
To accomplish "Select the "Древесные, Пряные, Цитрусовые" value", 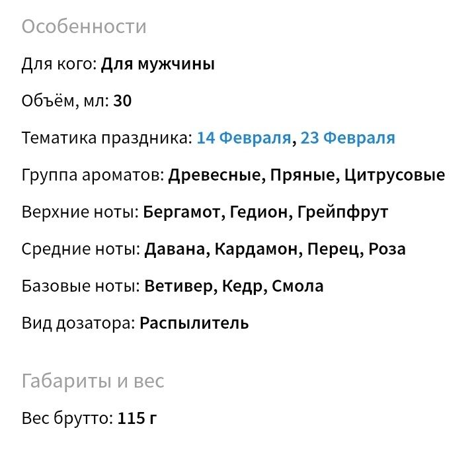I will (x=307, y=175).
